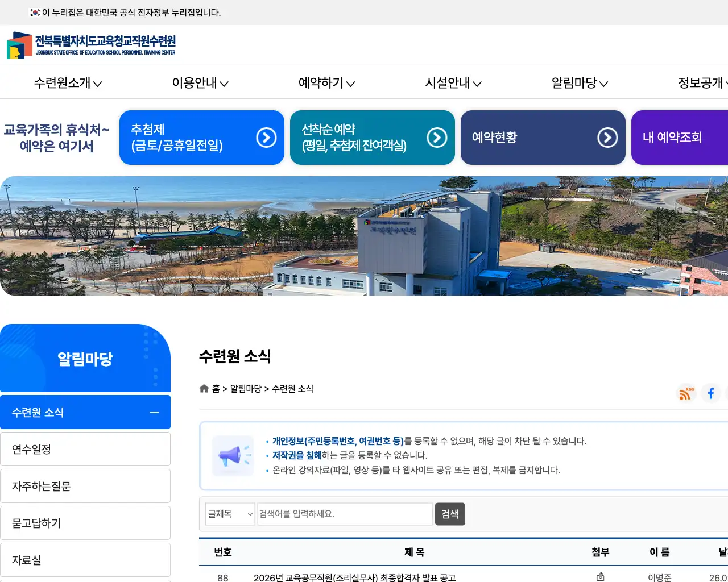The height and width of the screenshot is (582, 728).
Task: Click inside the search keyword input field
Action: [345, 514]
